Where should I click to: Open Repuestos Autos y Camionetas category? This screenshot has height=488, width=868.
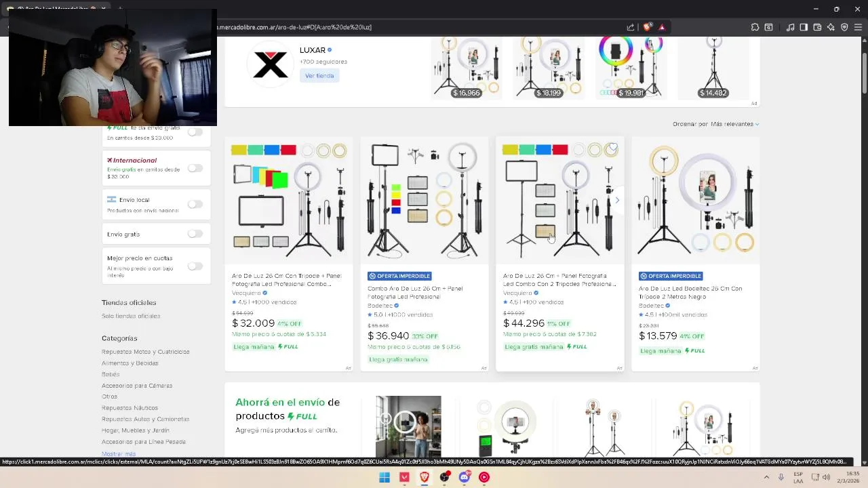pos(146,419)
